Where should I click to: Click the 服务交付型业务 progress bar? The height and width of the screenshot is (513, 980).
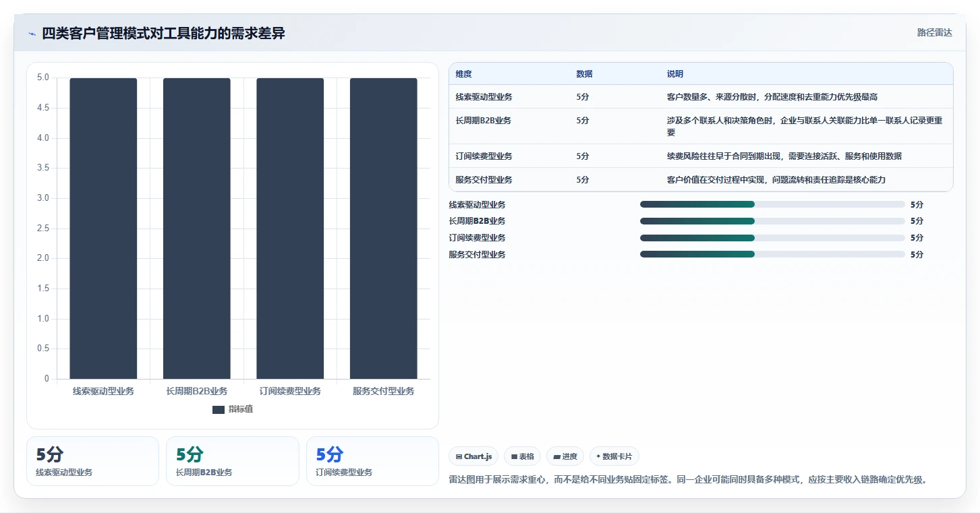(772, 254)
